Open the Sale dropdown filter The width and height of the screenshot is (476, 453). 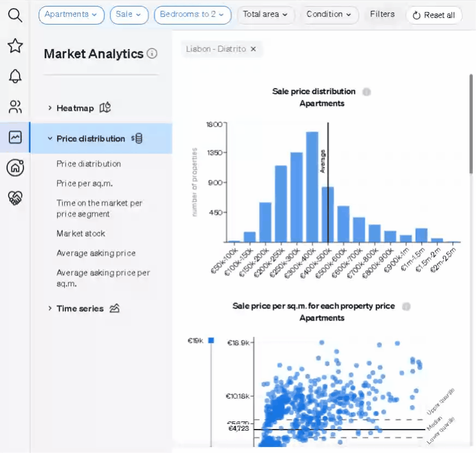click(x=129, y=15)
